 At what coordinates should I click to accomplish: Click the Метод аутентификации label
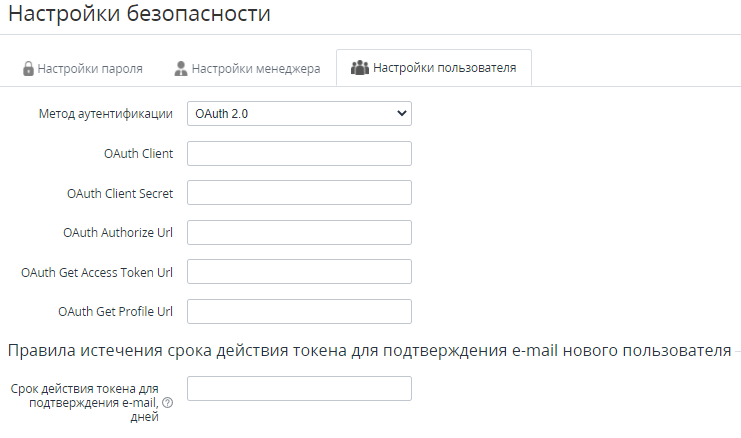tap(105, 114)
